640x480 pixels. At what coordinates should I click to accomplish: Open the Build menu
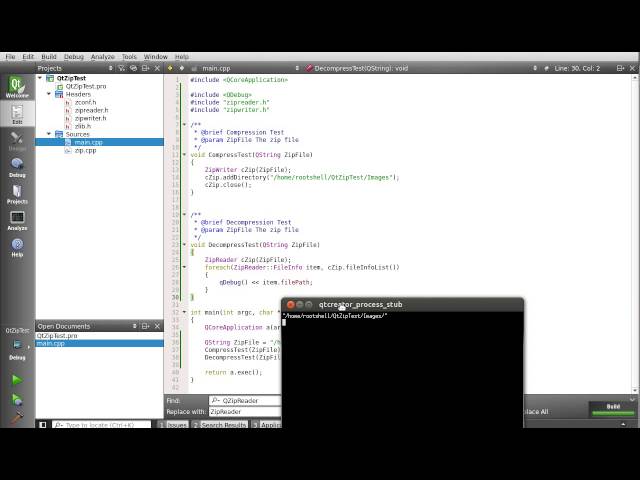(49, 57)
